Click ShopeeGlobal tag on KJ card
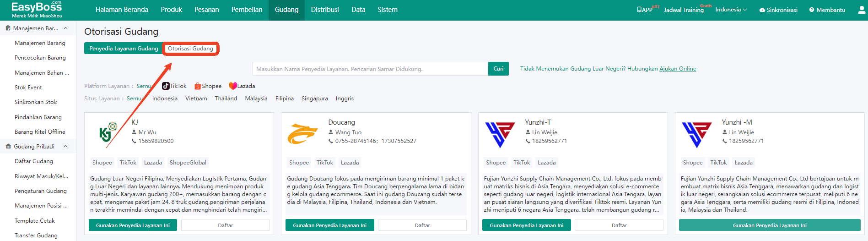The height and width of the screenshot is (241, 868). coord(188,163)
